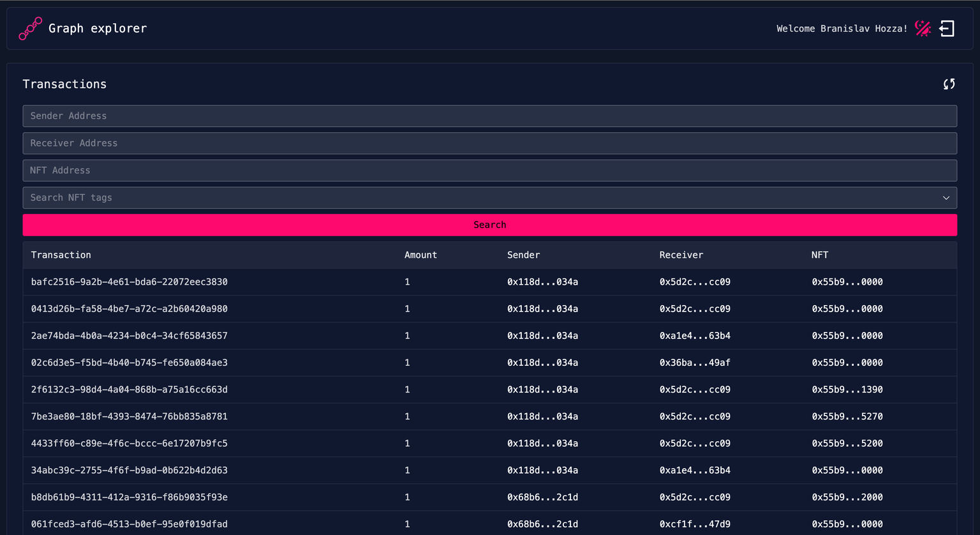Click the Sender column header
Image resolution: width=980 pixels, height=535 pixels.
point(524,255)
